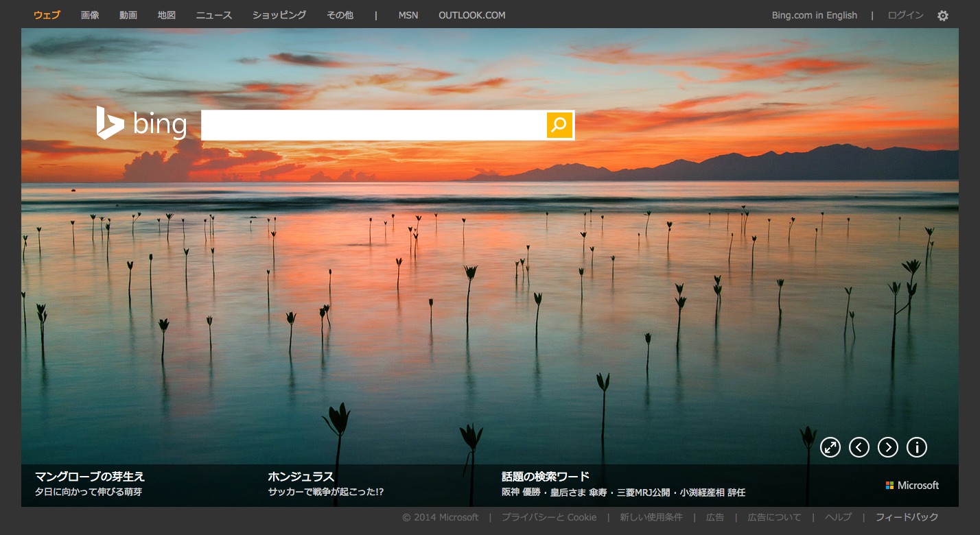Select the ウェブ tab
This screenshot has height=535, width=980.
point(47,15)
